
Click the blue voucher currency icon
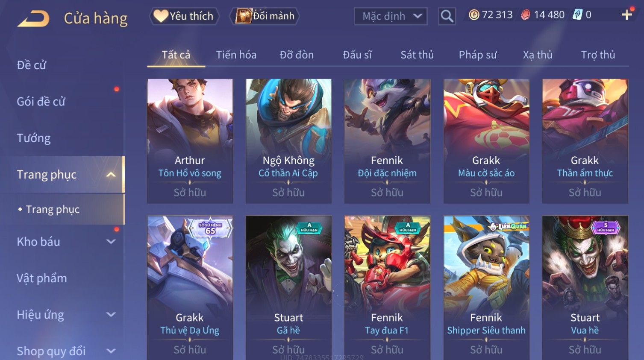577,15
